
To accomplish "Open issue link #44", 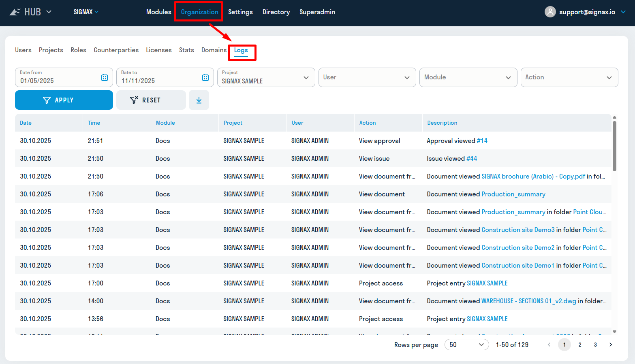I will 472,159.
